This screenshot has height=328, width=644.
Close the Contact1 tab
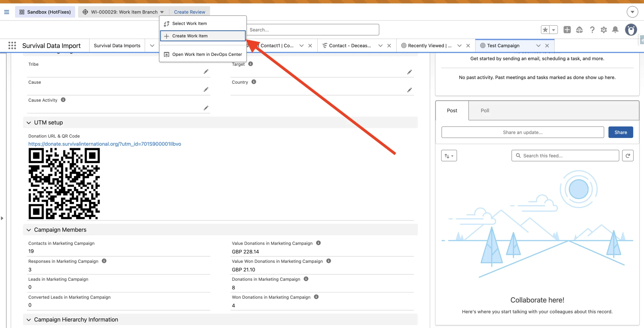pyautogui.click(x=310, y=46)
